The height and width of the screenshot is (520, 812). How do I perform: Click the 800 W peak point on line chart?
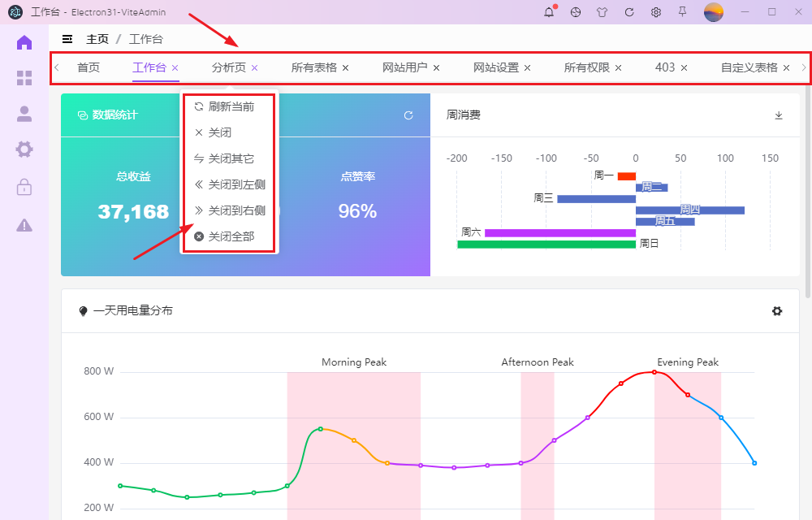(x=654, y=372)
